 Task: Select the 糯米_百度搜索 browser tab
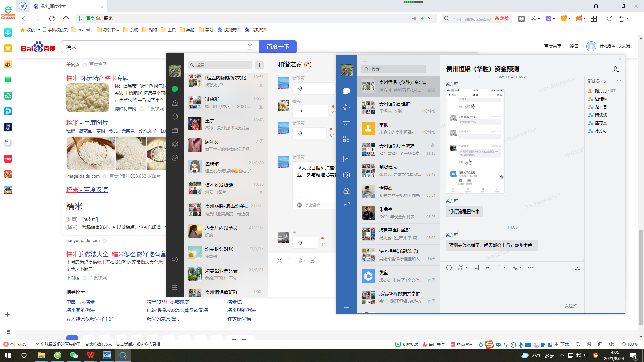pos(69,6)
